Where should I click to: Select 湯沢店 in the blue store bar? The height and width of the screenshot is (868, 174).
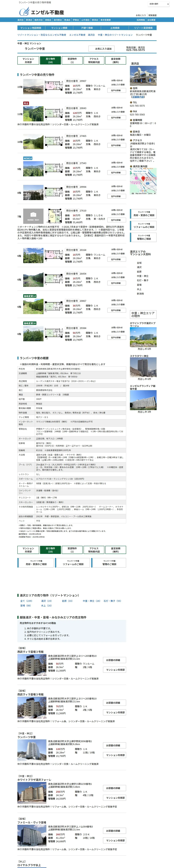[x=21, y=20]
